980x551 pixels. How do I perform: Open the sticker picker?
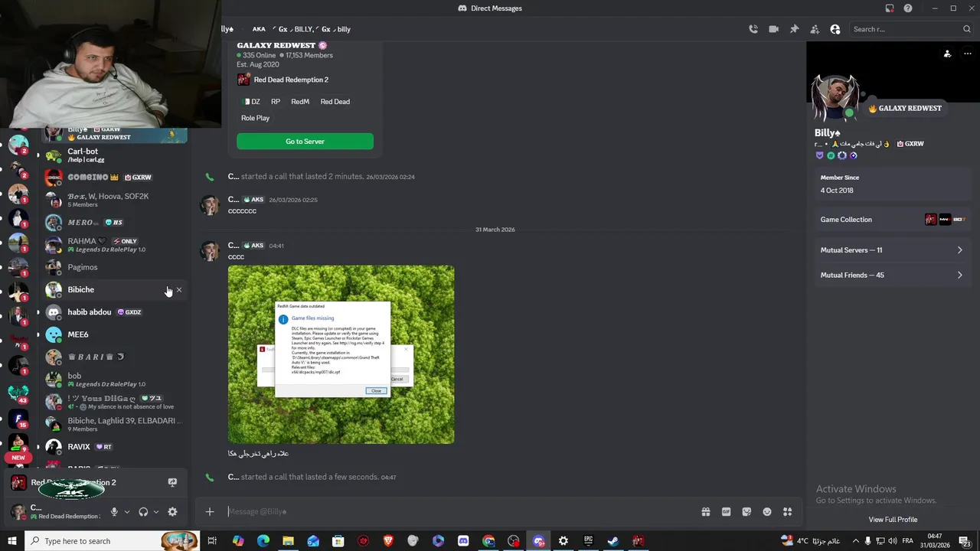coord(746,512)
